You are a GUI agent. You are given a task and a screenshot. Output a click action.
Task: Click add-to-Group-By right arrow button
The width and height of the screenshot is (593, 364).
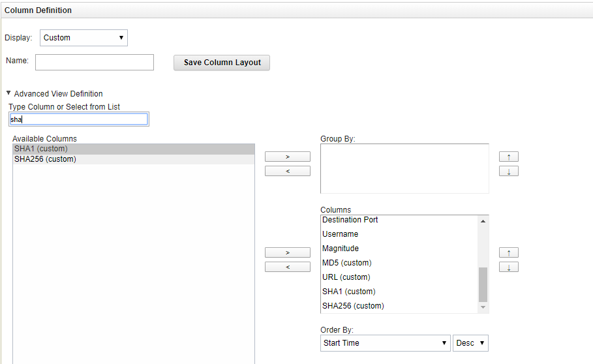pos(287,157)
